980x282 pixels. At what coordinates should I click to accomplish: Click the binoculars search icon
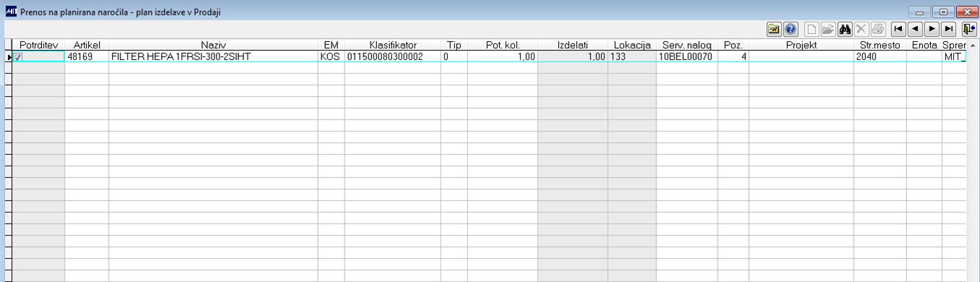pos(845,29)
